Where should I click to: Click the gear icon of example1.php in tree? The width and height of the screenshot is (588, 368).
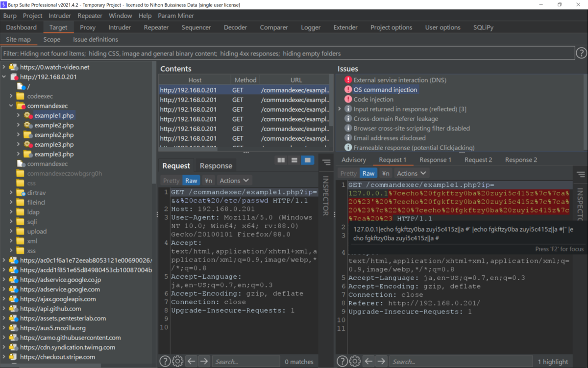pos(28,115)
